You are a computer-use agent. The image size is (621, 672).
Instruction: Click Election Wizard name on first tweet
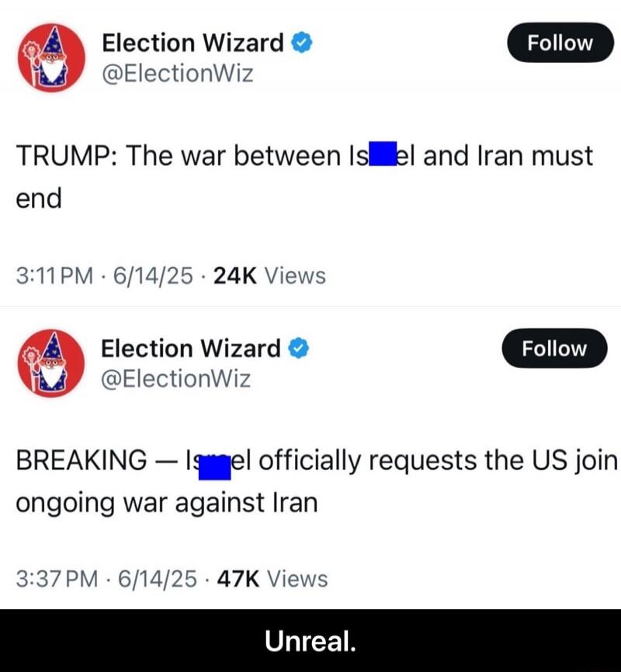193,43
